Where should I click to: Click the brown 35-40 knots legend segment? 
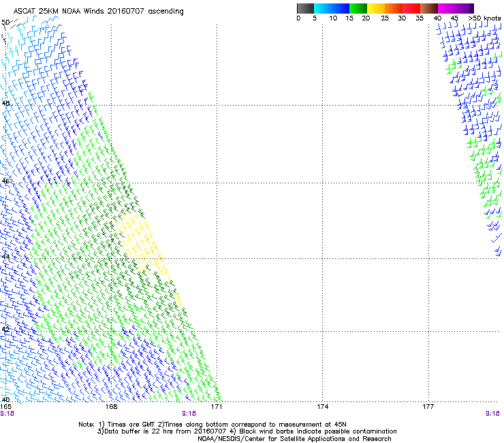click(429, 8)
